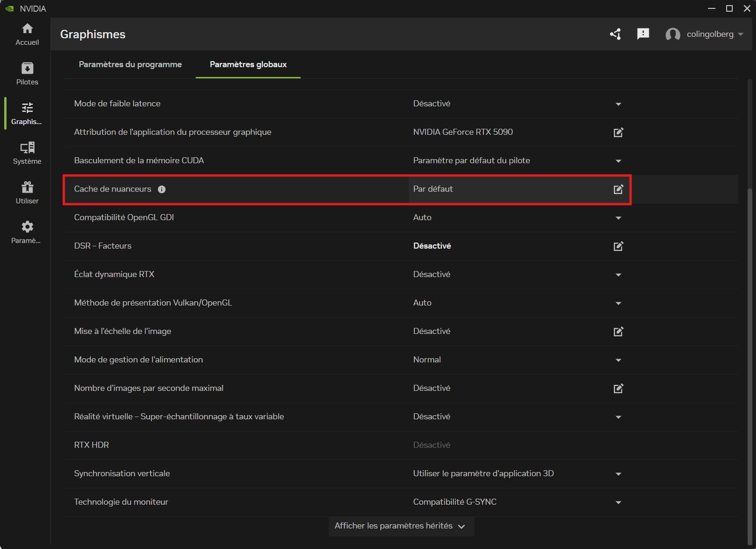
Task: Click the Paramètre par défaut du pilote value
Action: click(472, 160)
